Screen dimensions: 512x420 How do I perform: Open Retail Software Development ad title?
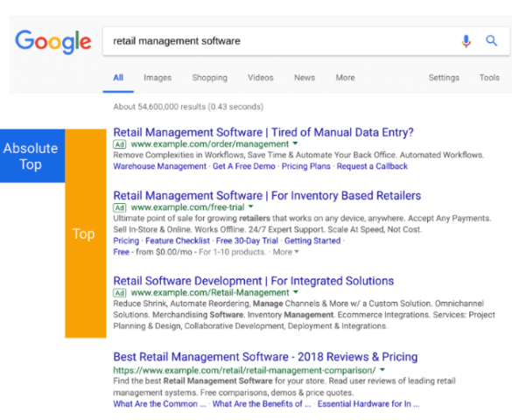pyautogui.click(x=254, y=281)
